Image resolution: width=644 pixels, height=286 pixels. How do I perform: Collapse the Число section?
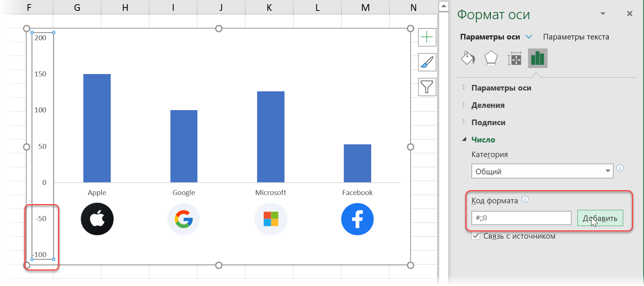[x=483, y=140]
